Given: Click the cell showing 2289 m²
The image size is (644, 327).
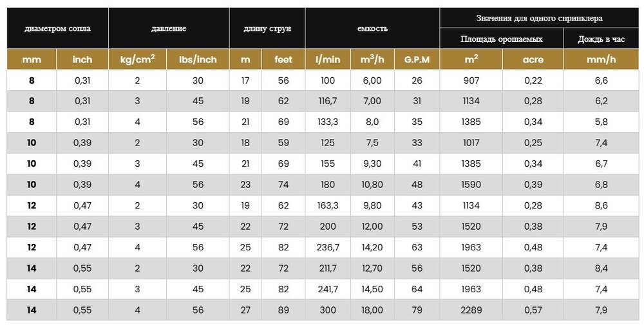Looking at the screenshot, I should click(x=471, y=310).
